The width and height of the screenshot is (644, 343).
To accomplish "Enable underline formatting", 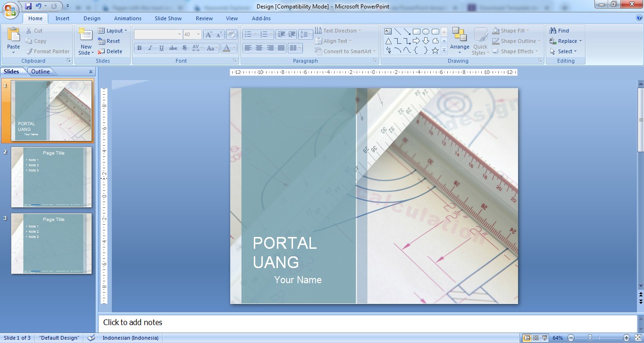I will (x=161, y=48).
